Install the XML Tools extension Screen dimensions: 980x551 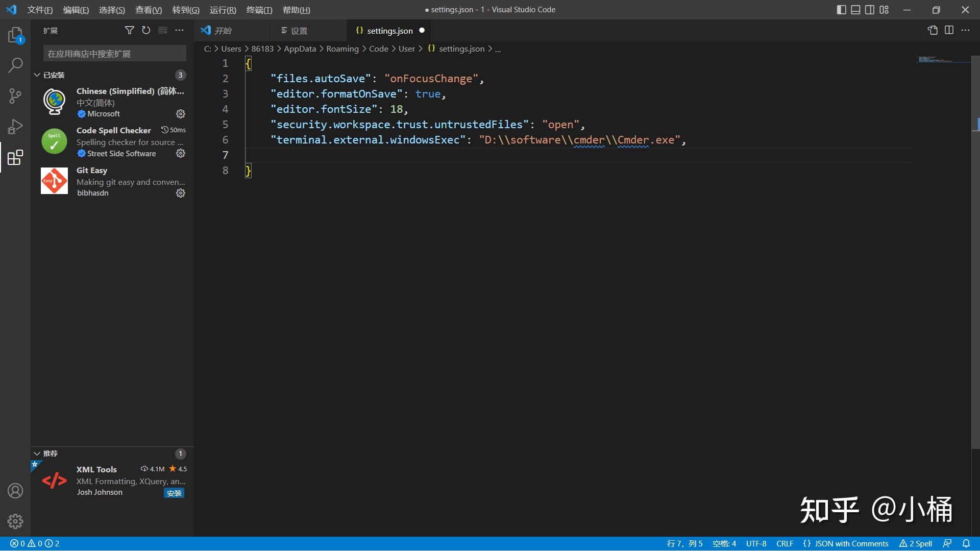pyautogui.click(x=174, y=493)
